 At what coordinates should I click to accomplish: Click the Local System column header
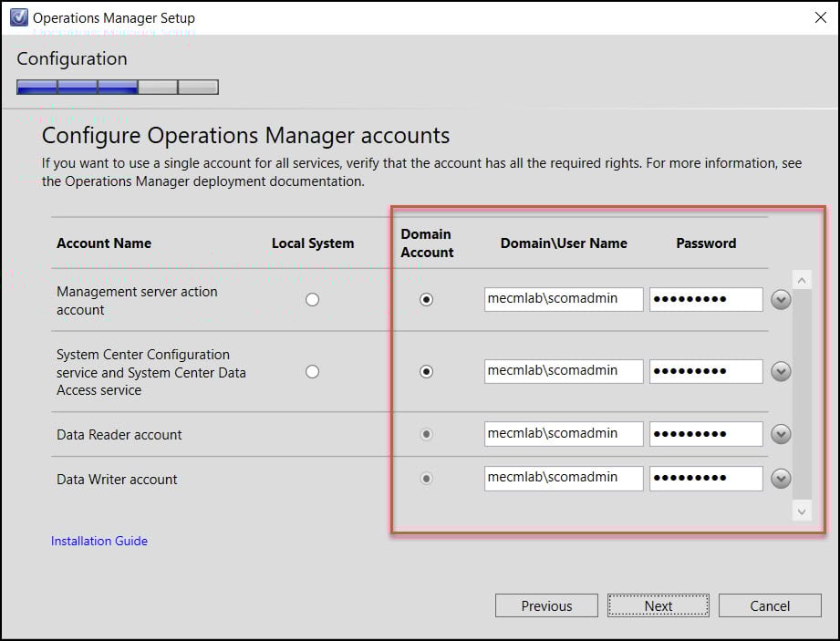coord(313,243)
